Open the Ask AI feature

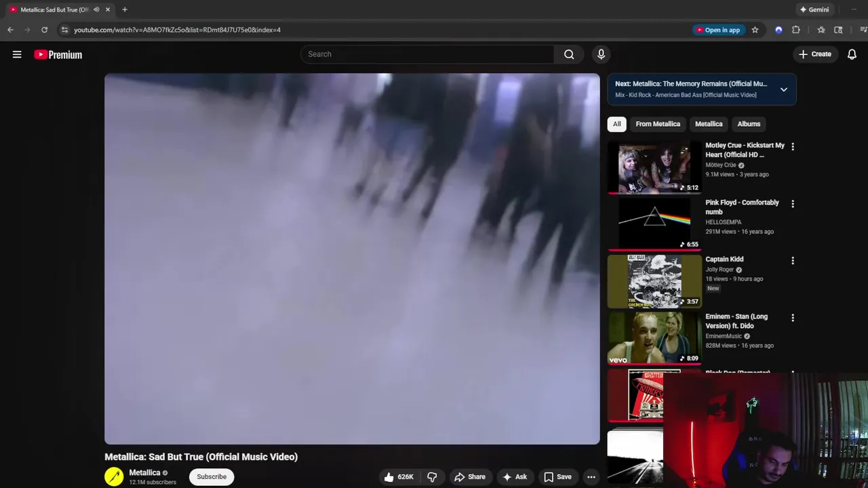pyautogui.click(x=514, y=477)
